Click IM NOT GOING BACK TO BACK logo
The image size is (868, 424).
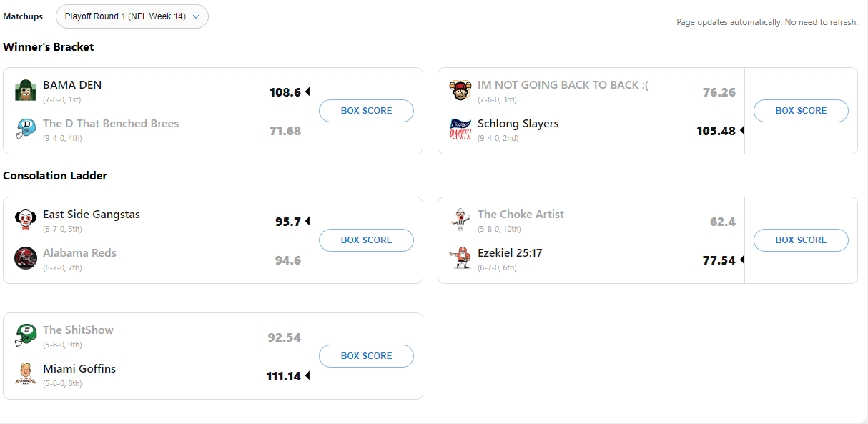pos(460,91)
